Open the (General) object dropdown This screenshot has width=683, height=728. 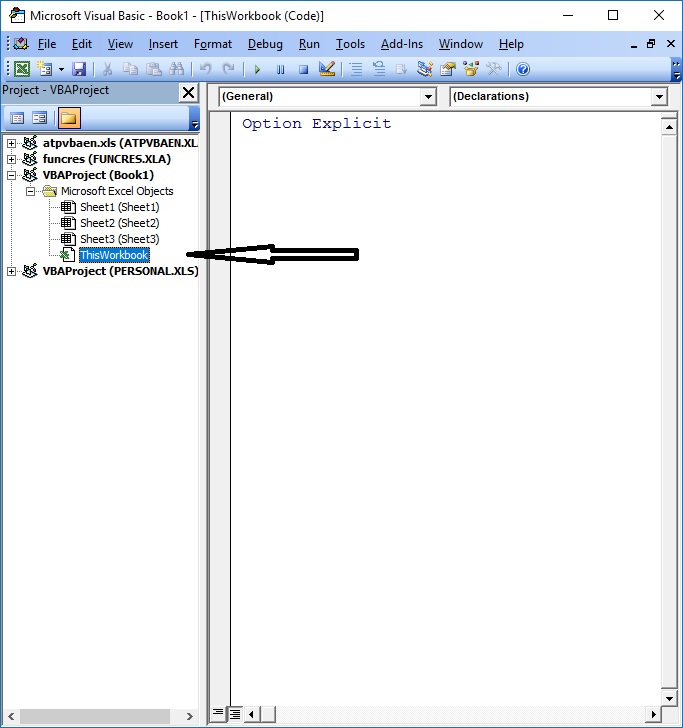coord(428,97)
